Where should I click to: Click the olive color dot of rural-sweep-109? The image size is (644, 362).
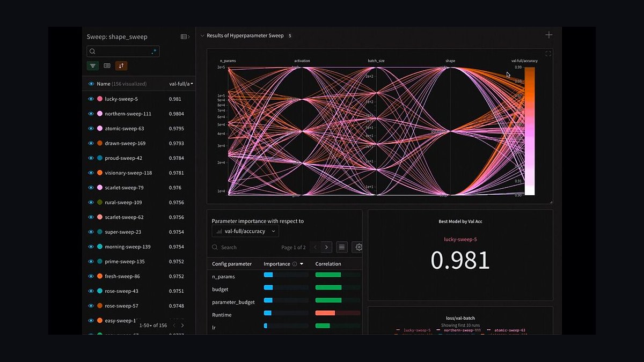tap(100, 202)
